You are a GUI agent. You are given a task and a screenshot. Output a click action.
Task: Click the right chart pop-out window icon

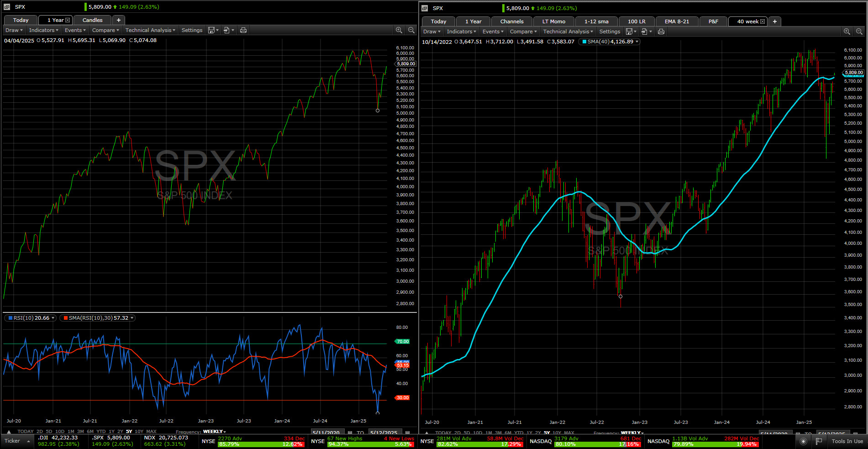tap(425, 8)
